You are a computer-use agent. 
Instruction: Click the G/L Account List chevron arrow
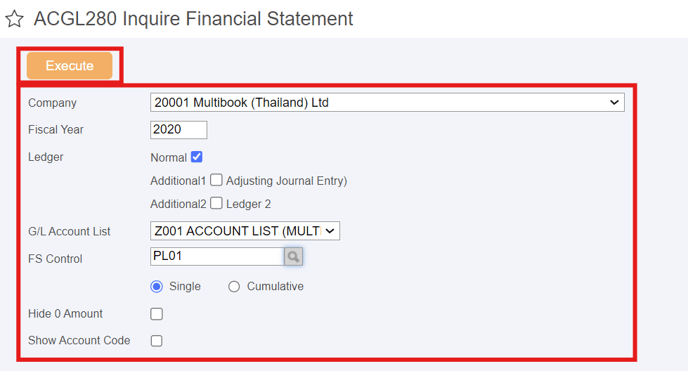click(x=330, y=231)
